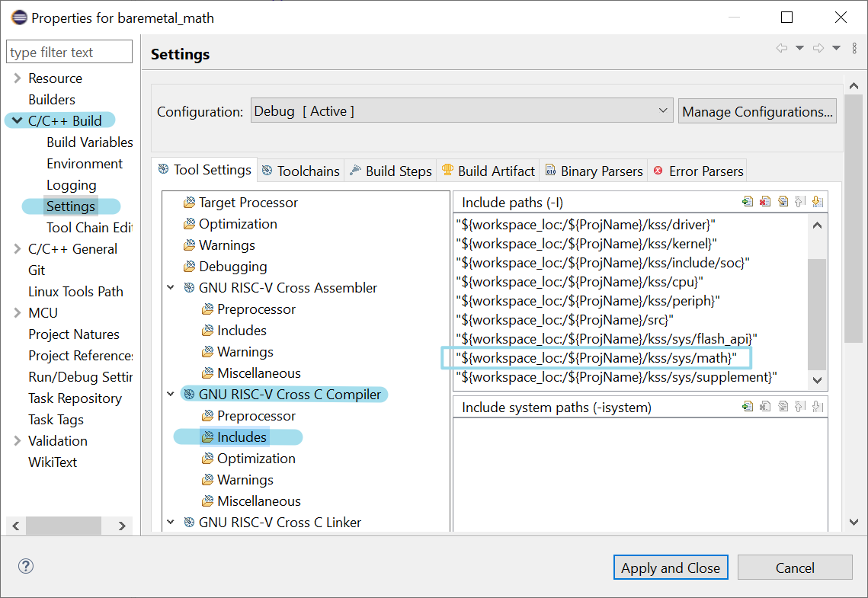This screenshot has width=868, height=598.
Task: Edit icon in Include system paths section
Action: point(783,407)
